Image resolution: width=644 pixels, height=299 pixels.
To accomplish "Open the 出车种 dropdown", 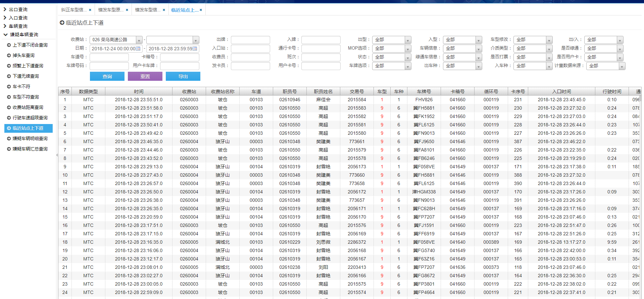I will pos(479,66).
